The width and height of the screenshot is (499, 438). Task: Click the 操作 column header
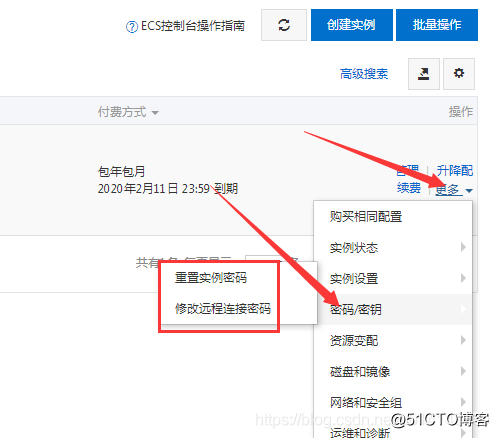click(x=461, y=112)
